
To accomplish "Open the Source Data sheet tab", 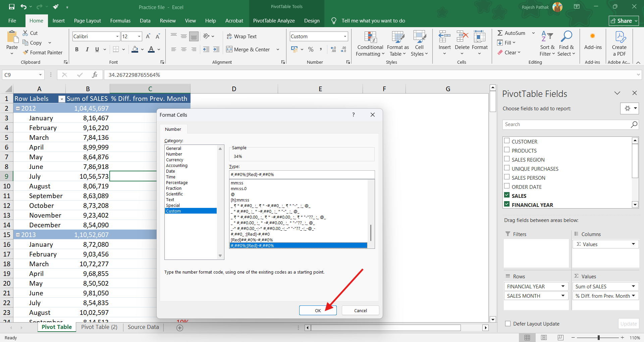I will pyautogui.click(x=143, y=327).
